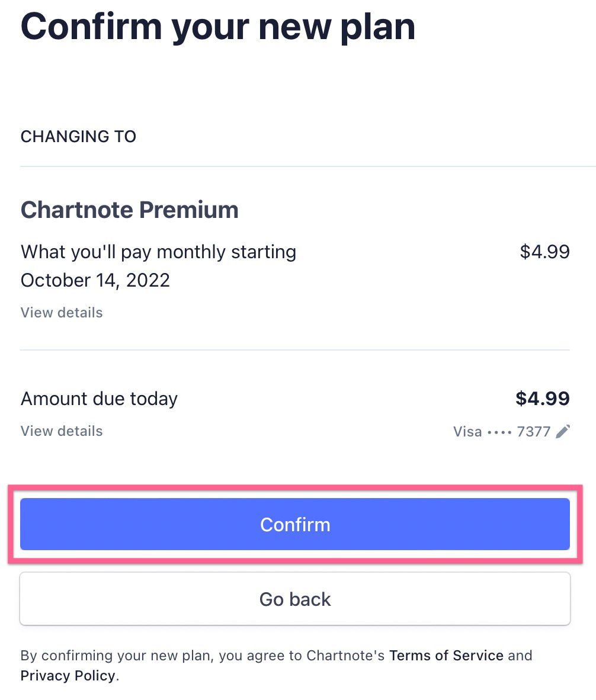View details under Amount due today

(x=62, y=431)
